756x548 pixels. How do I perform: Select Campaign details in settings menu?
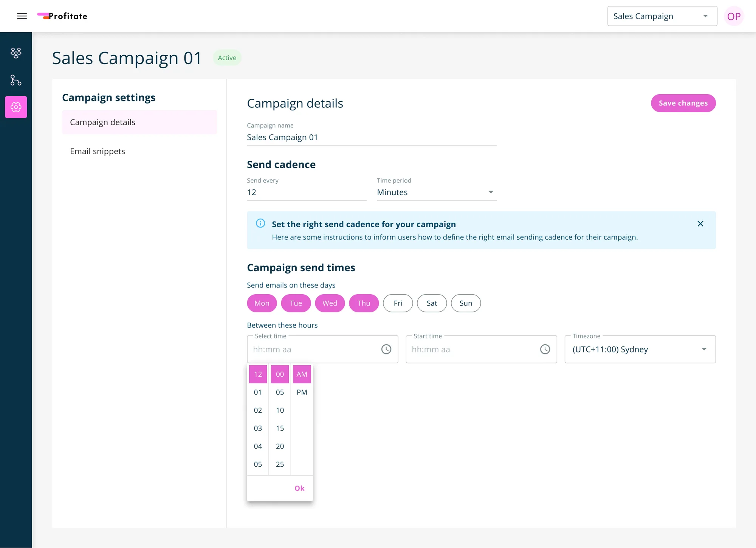point(139,122)
